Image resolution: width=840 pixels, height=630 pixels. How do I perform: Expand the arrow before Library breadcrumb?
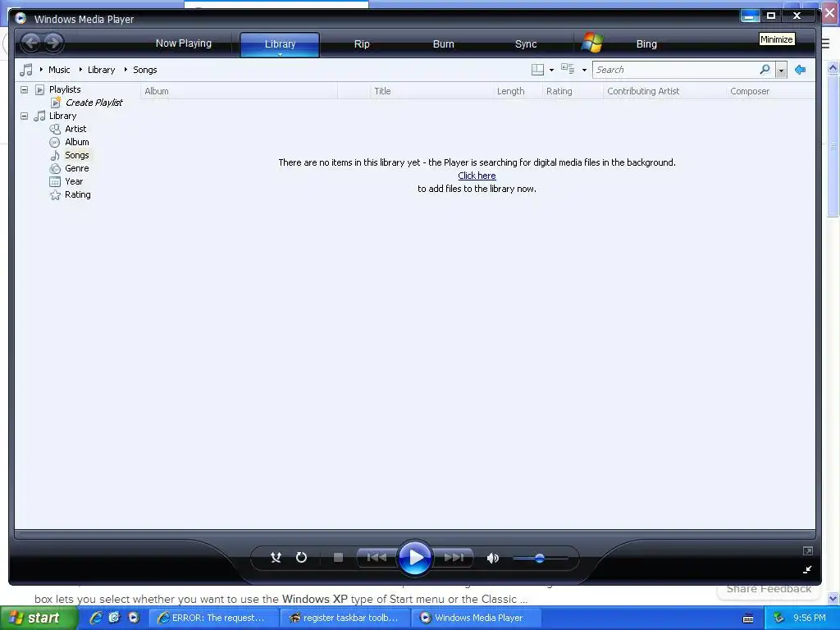tap(80, 69)
